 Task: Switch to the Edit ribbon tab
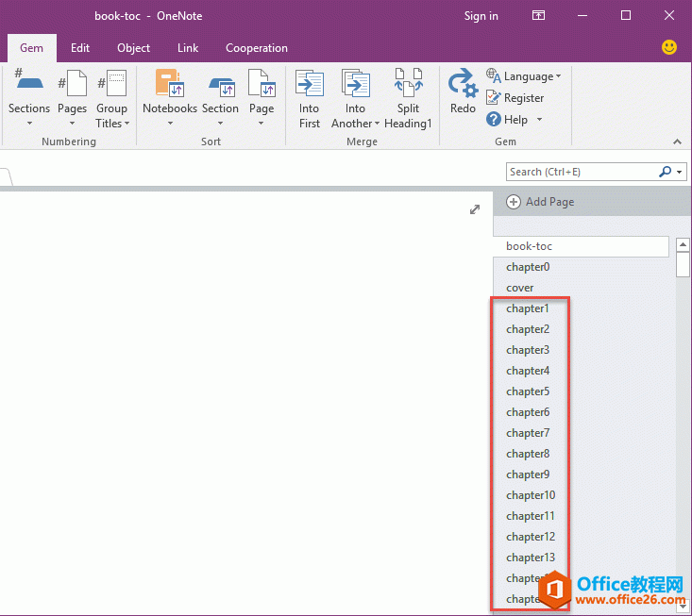tap(80, 48)
